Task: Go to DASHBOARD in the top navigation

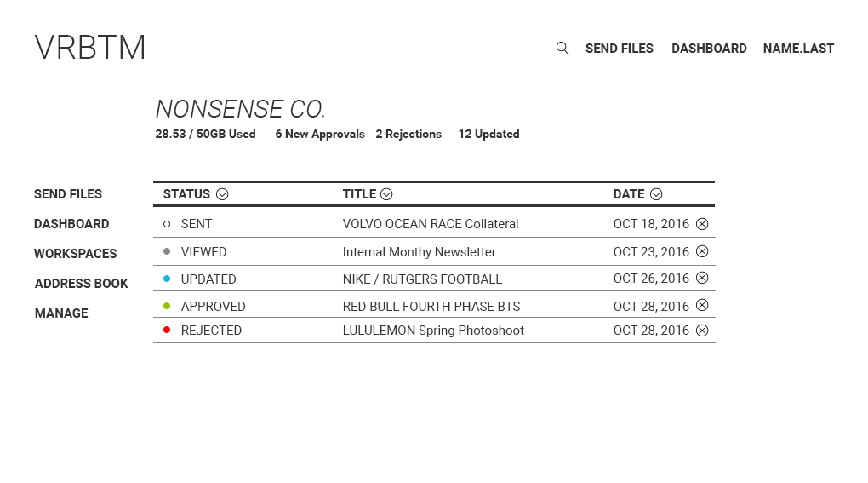Action: point(709,49)
